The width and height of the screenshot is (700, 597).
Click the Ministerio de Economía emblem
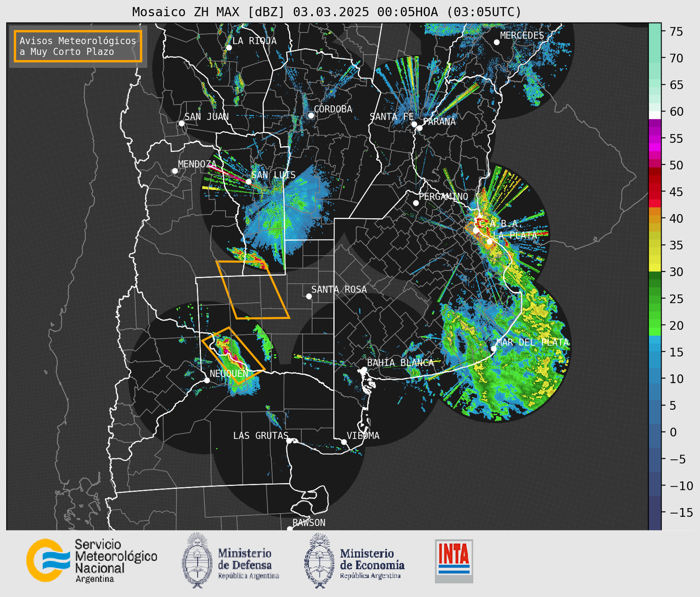[320, 560]
